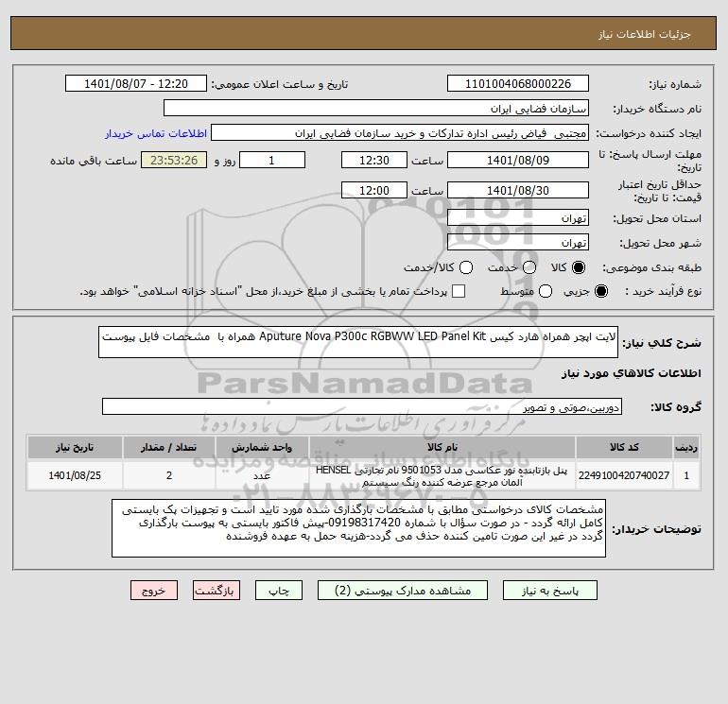The width and height of the screenshot is (728, 704).
Task: Click the تاریخ نیاز column header
Action: coord(75,447)
